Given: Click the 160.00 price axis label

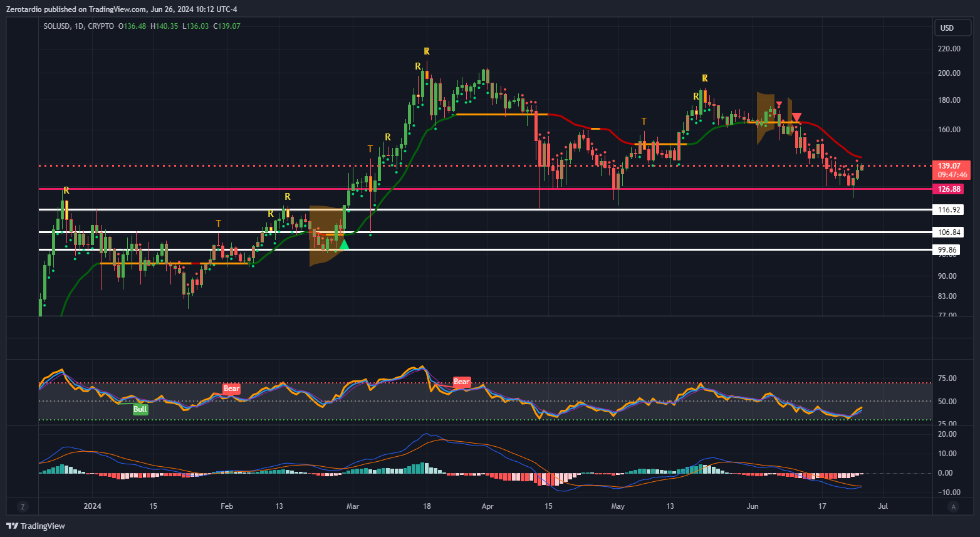Looking at the screenshot, I should [x=949, y=130].
